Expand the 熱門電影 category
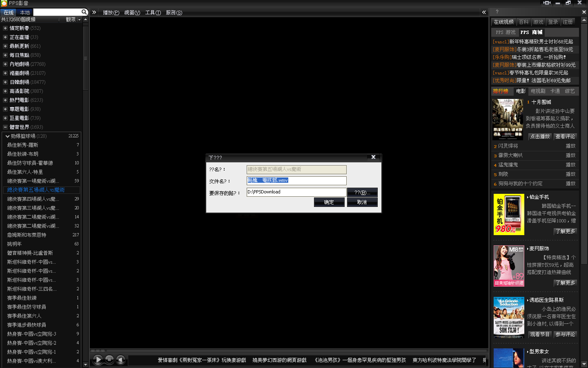 (5, 100)
